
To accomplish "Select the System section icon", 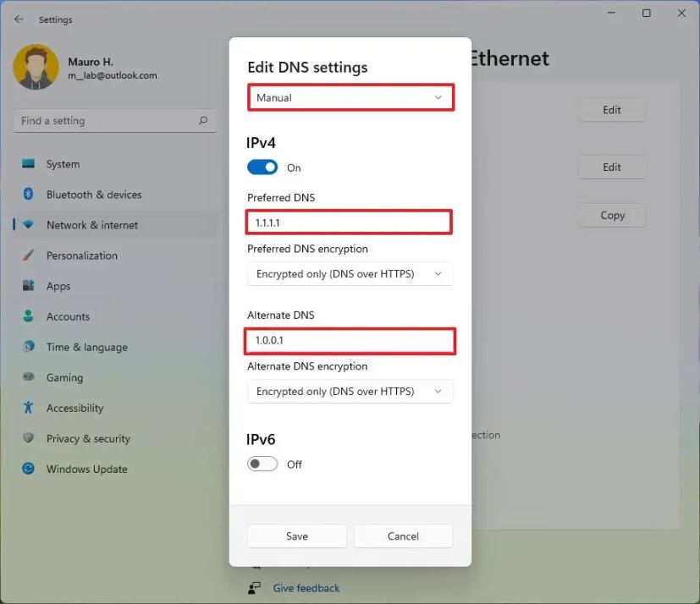I will 26,163.
